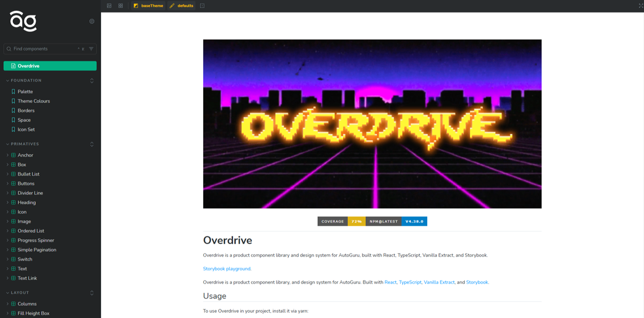This screenshot has height=318, width=644.
Task: Select the Overdrive docs page
Action: pyautogui.click(x=50, y=66)
